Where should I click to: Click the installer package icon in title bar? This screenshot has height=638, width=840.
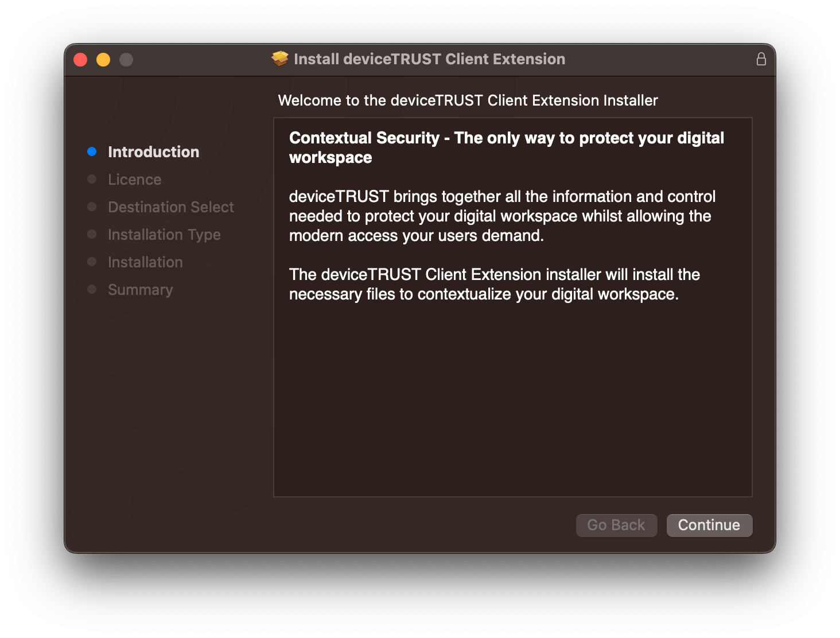point(280,58)
